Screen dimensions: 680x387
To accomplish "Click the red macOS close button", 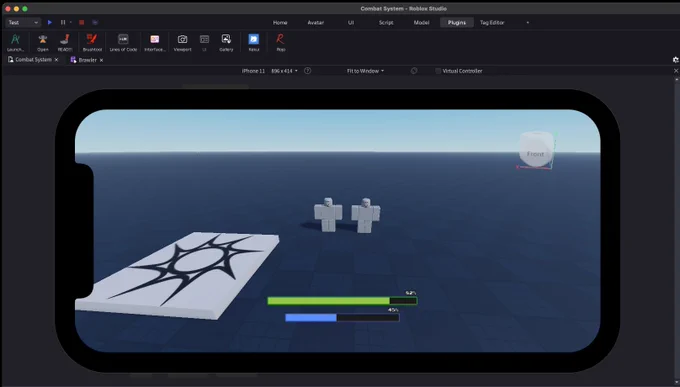I will coord(8,9).
